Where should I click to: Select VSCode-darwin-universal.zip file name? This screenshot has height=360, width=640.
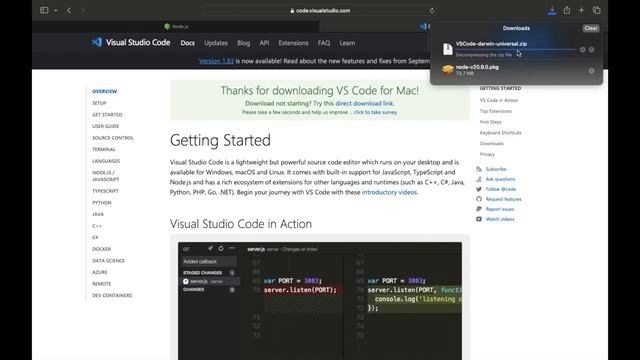click(x=491, y=44)
